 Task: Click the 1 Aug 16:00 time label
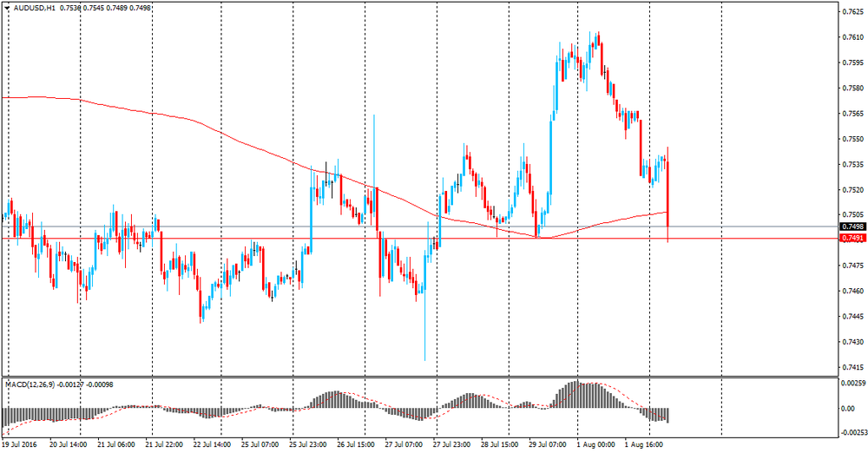pos(643,444)
